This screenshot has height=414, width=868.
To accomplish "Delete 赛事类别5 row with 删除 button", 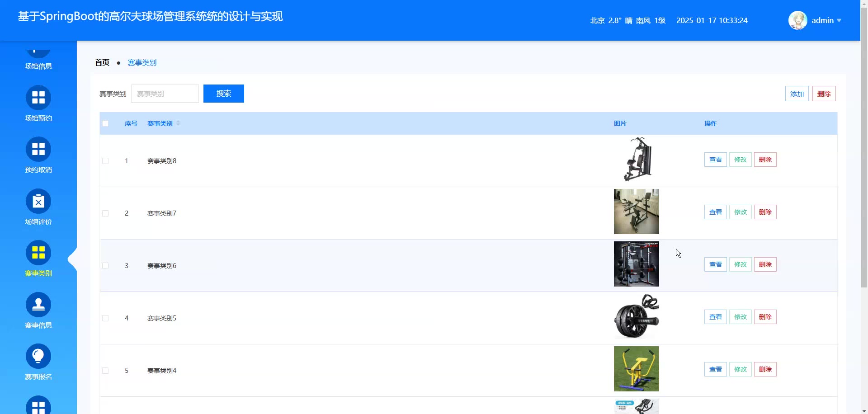I will click(765, 317).
